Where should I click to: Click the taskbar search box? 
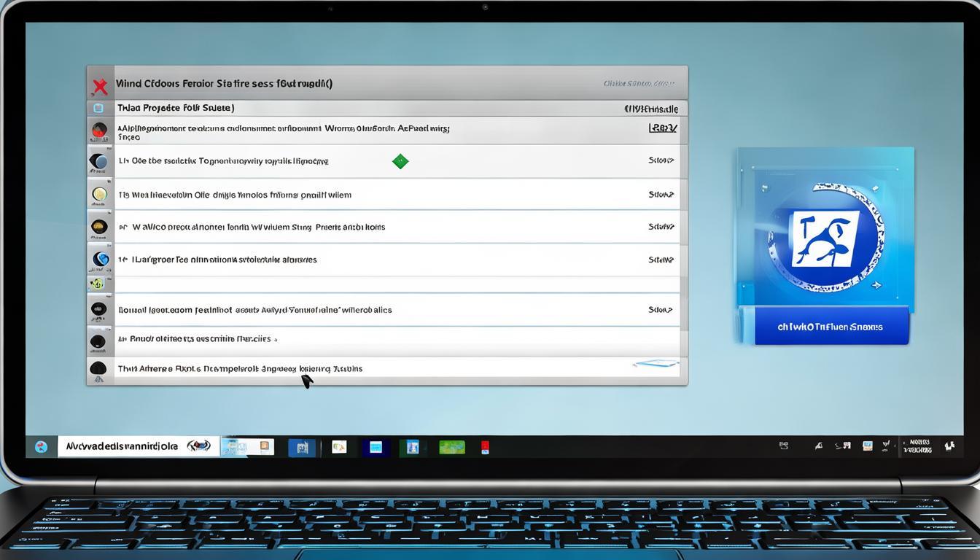(139, 446)
